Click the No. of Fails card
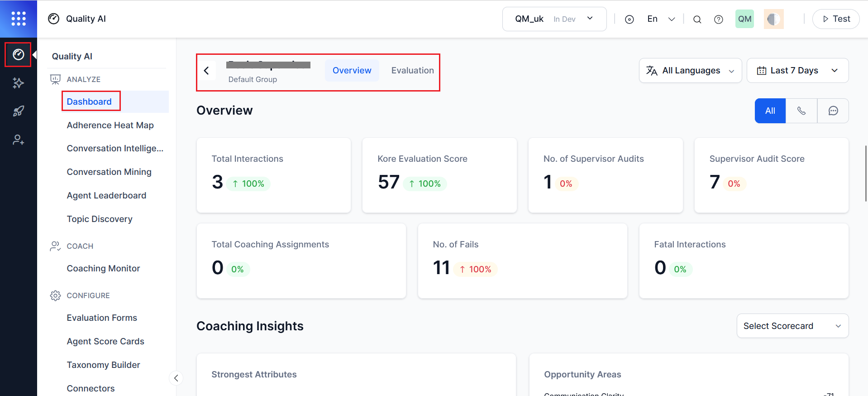This screenshot has height=396, width=868. click(x=523, y=261)
